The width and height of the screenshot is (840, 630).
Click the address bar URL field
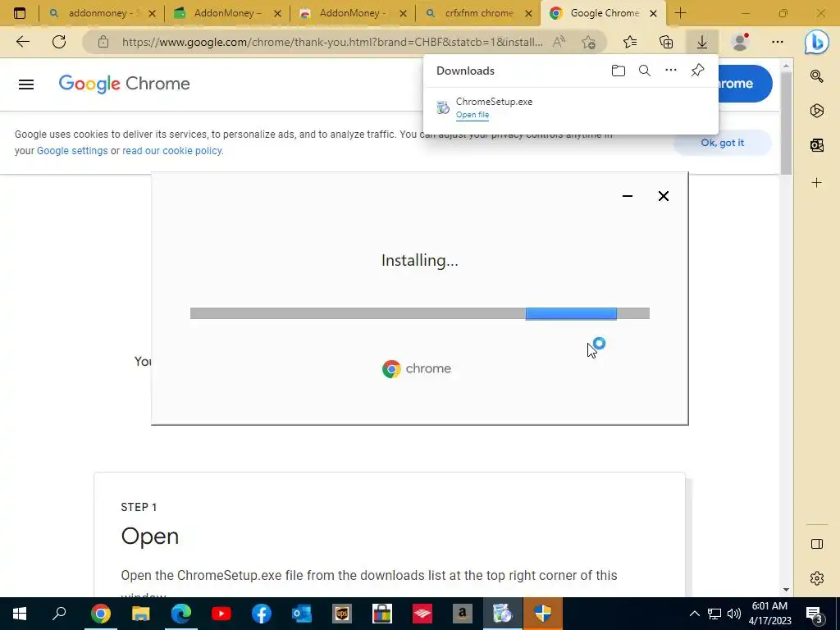(x=332, y=42)
